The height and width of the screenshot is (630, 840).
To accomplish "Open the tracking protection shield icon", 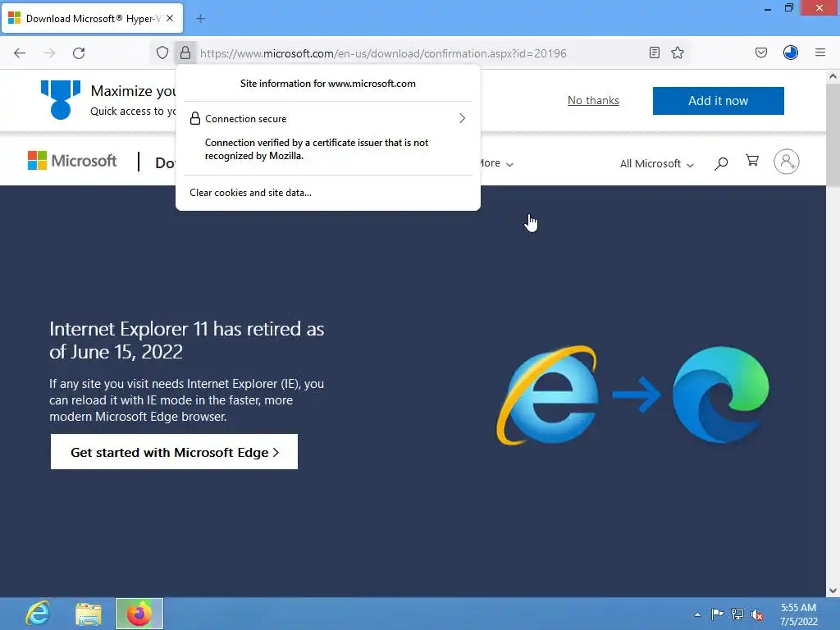I will [x=162, y=52].
